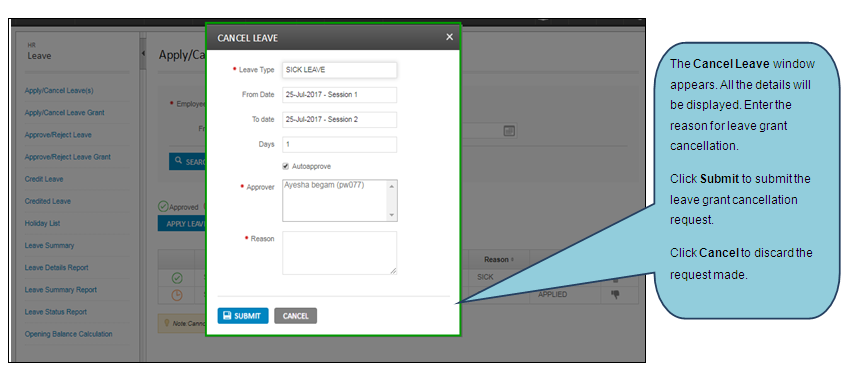Click the gray Cancel button

[295, 316]
